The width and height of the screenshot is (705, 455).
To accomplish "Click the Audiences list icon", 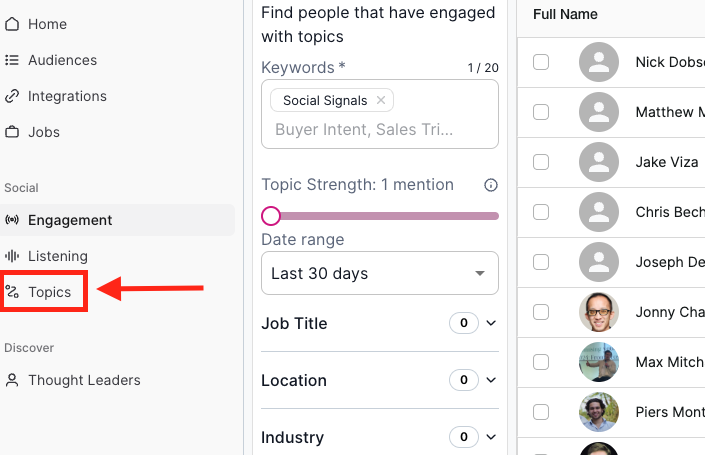I will (x=12, y=60).
